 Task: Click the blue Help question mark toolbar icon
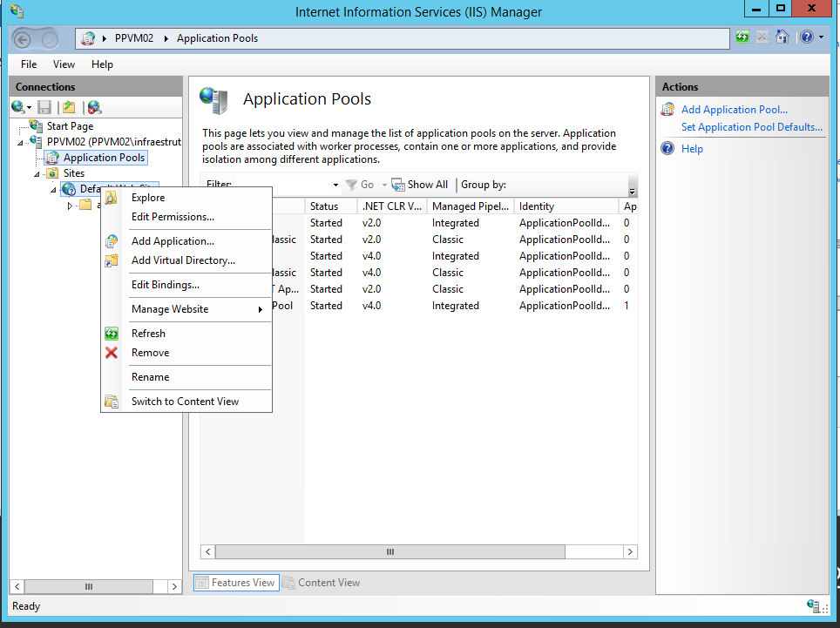pyautogui.click(x=807, y=37)
